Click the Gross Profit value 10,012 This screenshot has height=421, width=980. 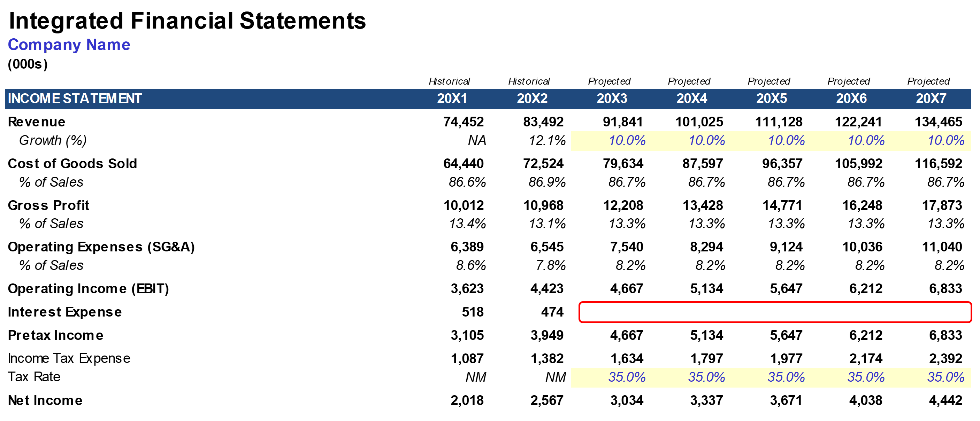pos(464,205)
